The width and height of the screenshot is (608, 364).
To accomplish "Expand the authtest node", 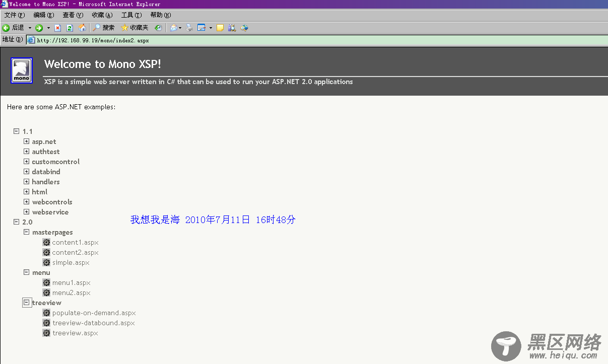I will (26, 151).
